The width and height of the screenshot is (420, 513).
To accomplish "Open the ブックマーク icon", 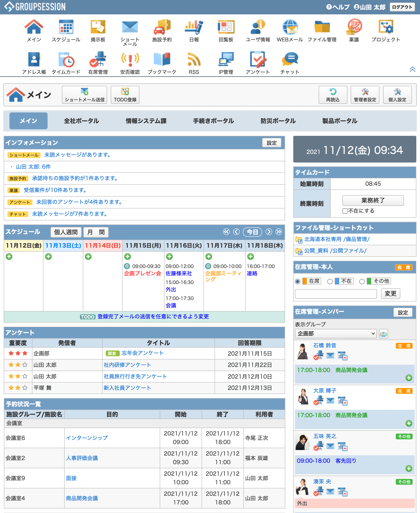I will point(162,59).
